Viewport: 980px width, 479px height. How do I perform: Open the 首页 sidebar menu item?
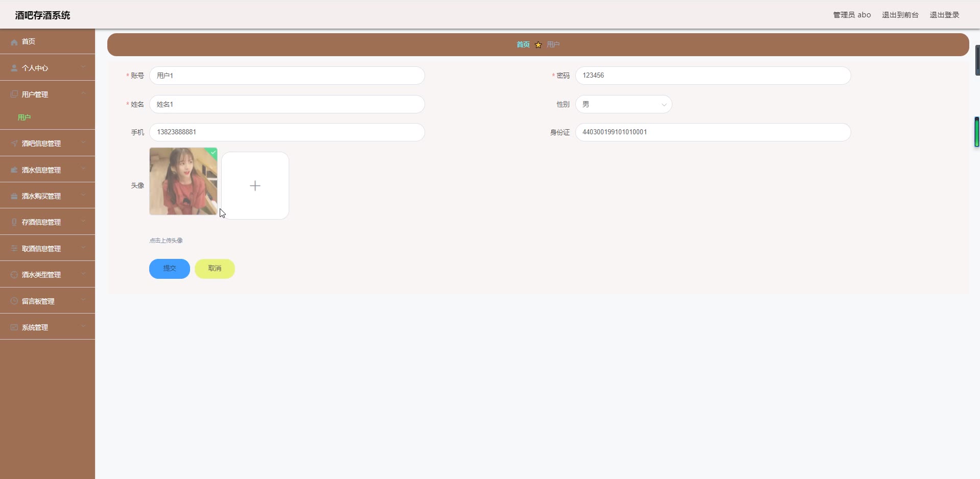coord(48,41)
